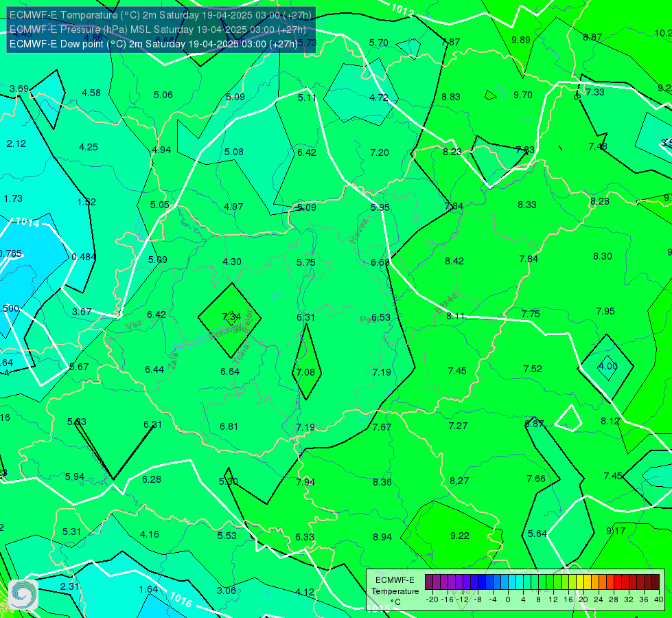The height and width of the screenshot is (618, 672).
Task: Click the 5.06 dew point value
Action: [163, 95]
